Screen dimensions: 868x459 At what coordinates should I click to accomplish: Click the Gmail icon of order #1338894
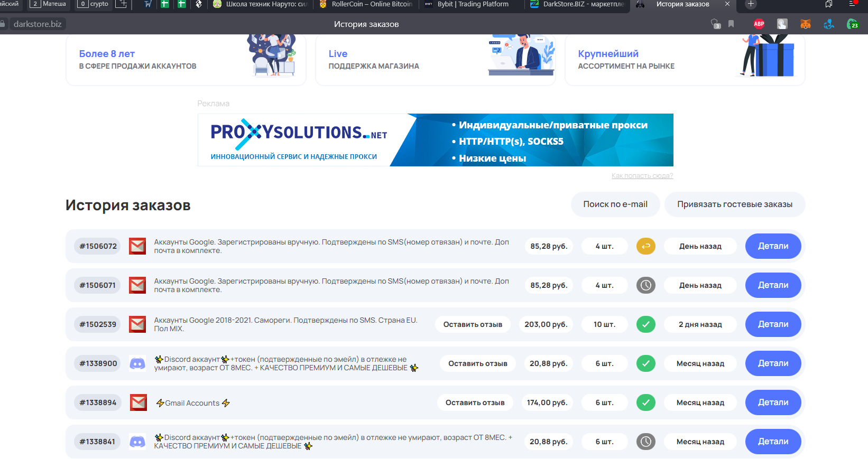click(138, 402)
